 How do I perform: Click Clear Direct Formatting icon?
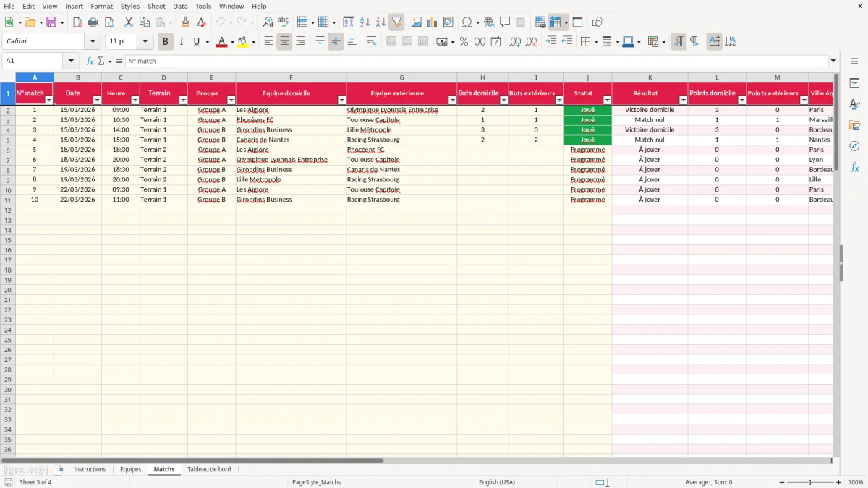click(202, 22)
